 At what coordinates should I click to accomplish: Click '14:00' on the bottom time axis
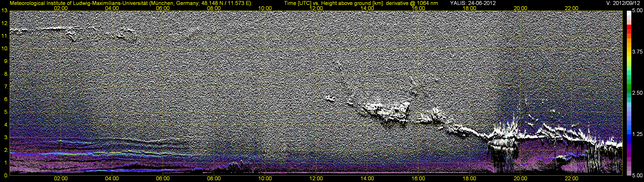coord(367,179)
